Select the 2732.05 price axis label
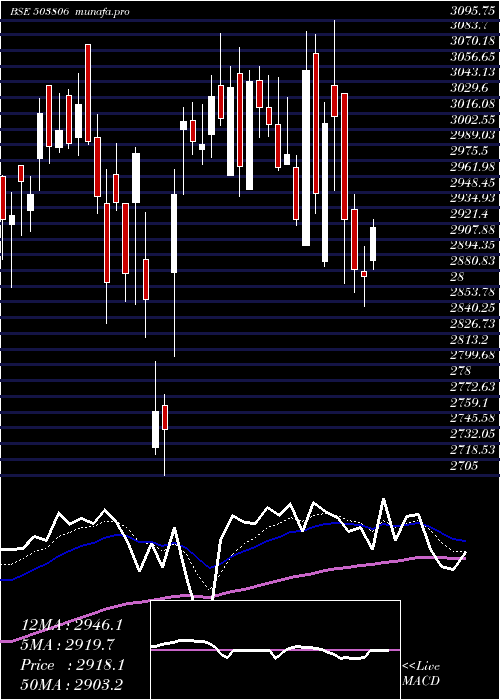The width and height of the screenshot is (500, 700). 473,433
